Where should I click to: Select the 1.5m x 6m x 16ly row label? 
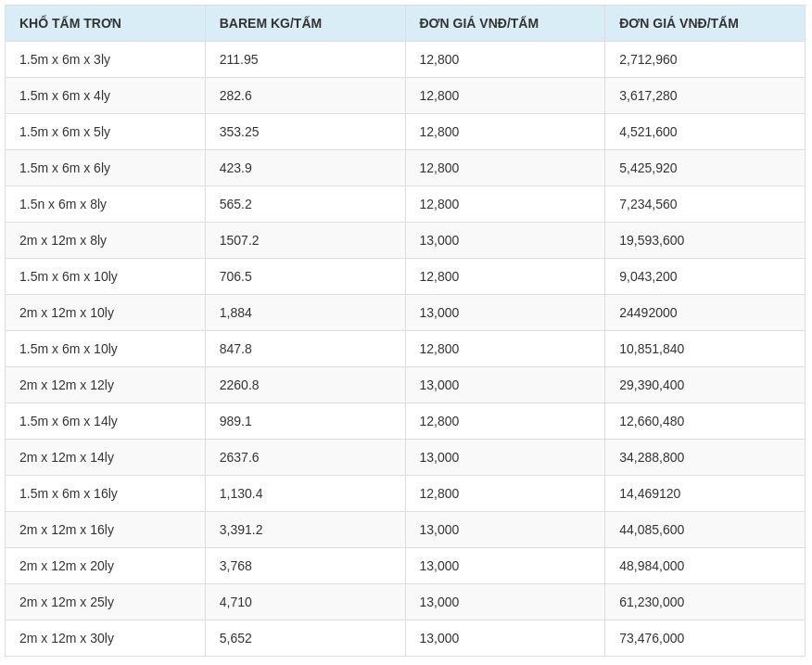(x=69, y=493)
